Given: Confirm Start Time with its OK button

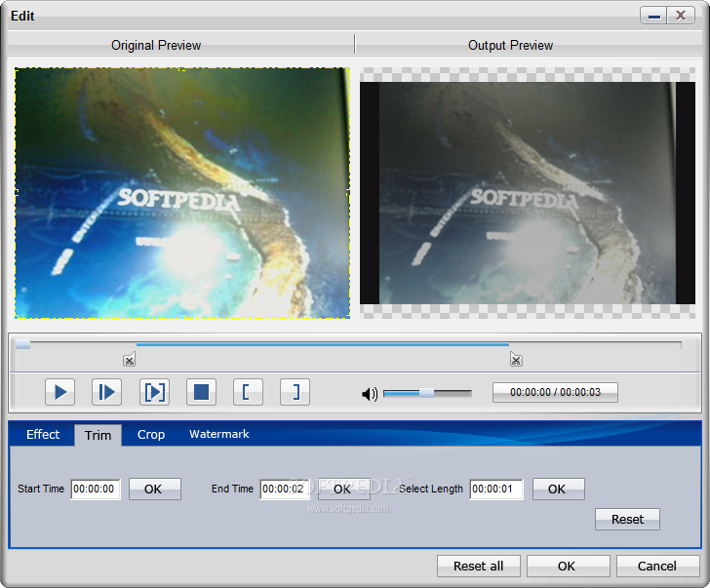Looking at the screenshot, I should pyautogui.click(x=155, y=489).
